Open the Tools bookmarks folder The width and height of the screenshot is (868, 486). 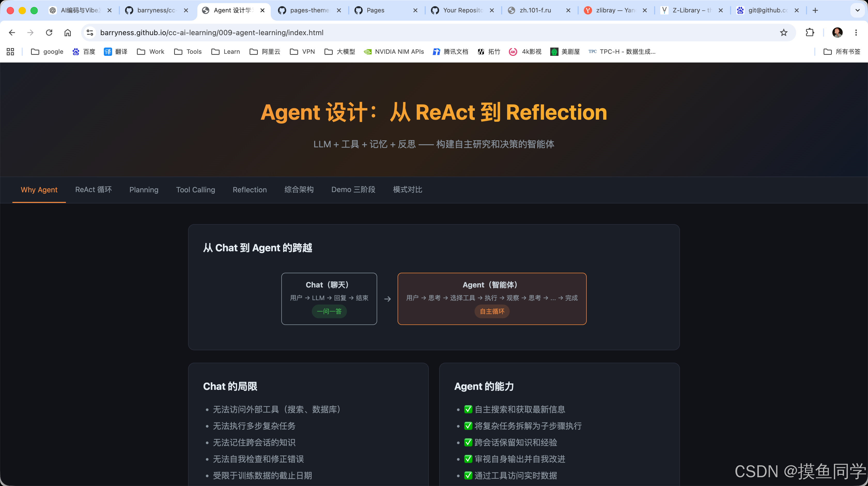[188, 52]
